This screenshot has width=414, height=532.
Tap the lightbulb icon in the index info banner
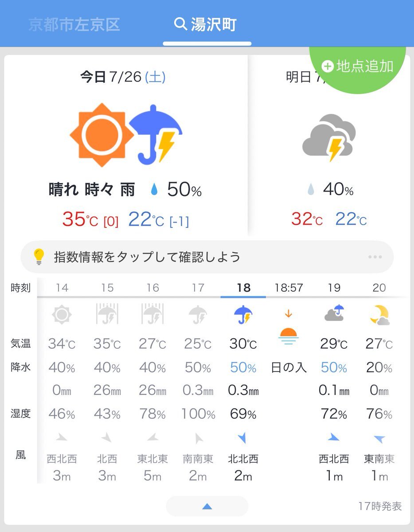39,257
